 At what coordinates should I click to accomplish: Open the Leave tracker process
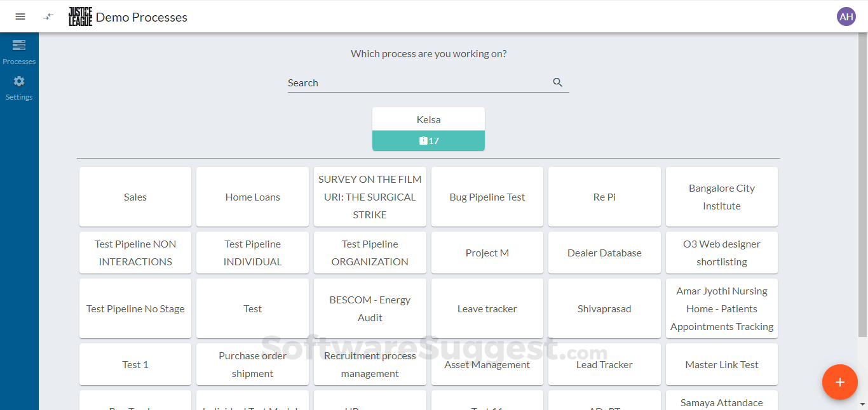[487, 308]
